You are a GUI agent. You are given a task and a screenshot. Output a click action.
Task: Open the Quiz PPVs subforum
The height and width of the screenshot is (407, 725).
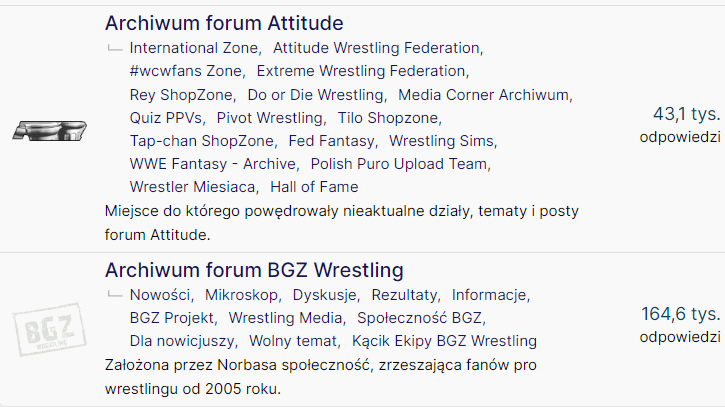pos(165,118)
